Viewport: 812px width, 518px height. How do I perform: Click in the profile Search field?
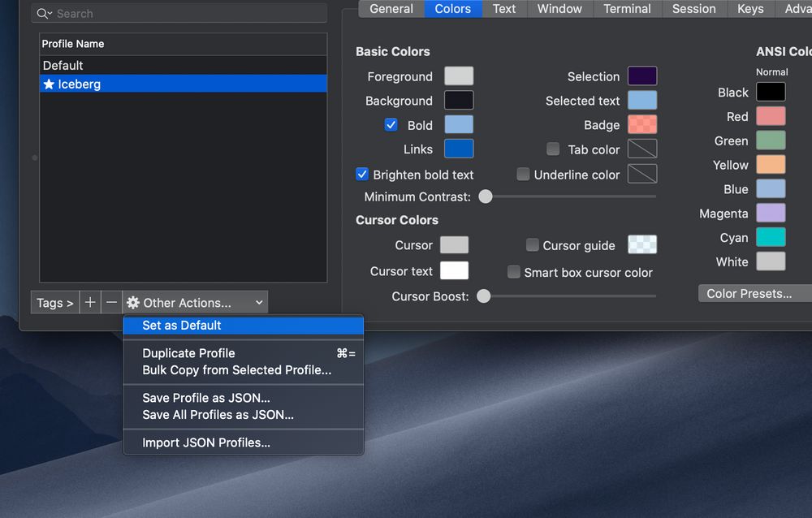pos(179,14)
